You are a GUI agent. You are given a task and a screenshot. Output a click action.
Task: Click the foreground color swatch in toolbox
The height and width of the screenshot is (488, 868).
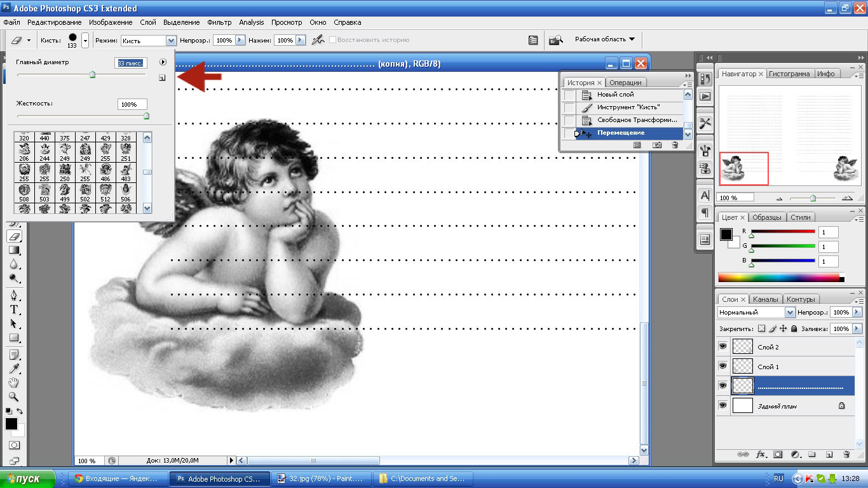click(x=11, y=424)
